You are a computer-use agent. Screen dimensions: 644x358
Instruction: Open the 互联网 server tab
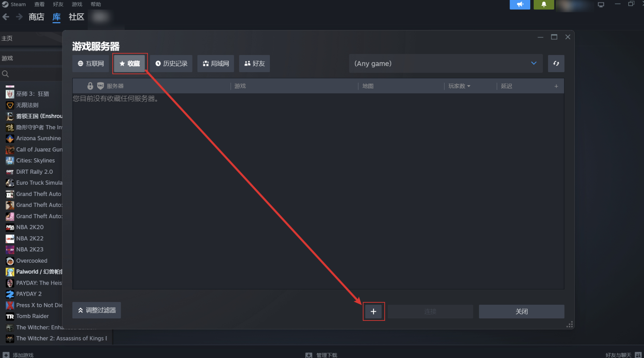click(91, 63)
